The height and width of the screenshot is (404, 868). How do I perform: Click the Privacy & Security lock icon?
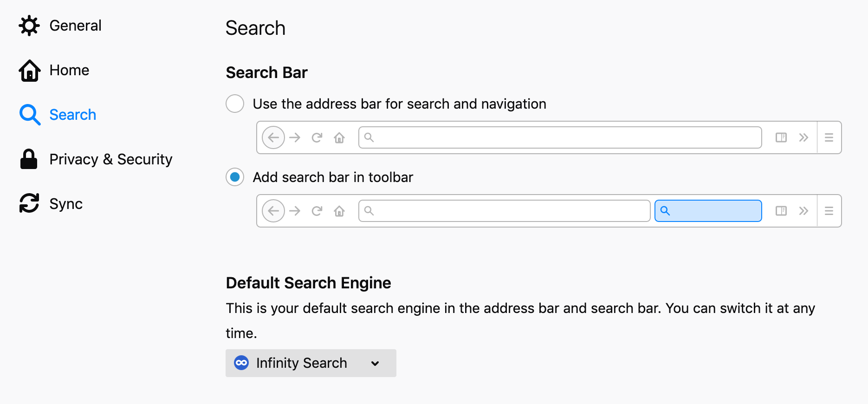29,159
